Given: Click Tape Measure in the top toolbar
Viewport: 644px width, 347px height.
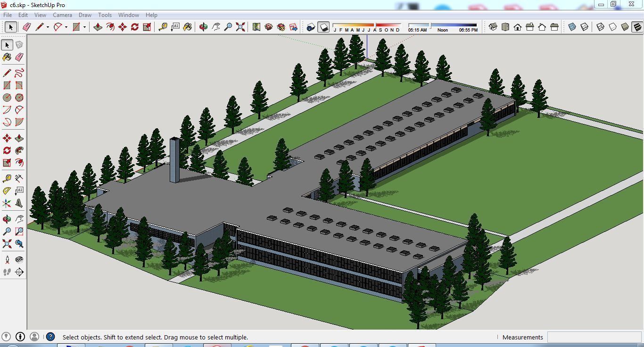Looking at the screenshot, I should (163, 27).
